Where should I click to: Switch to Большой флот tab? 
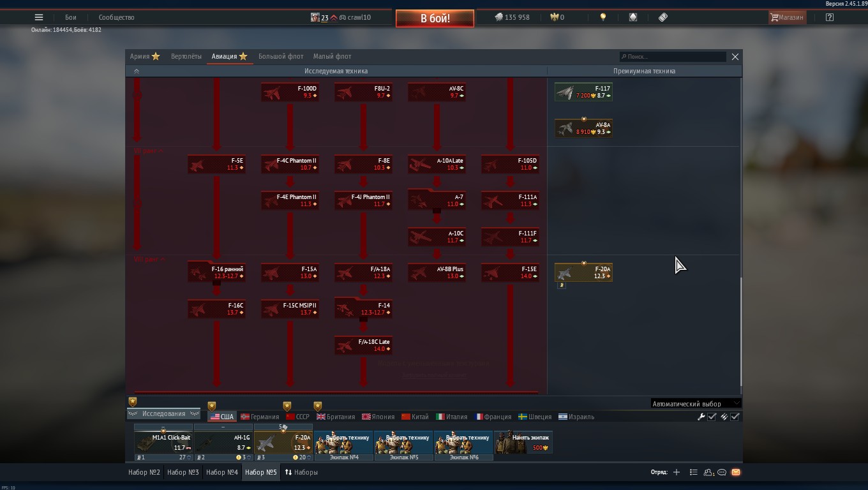point(281,56)
